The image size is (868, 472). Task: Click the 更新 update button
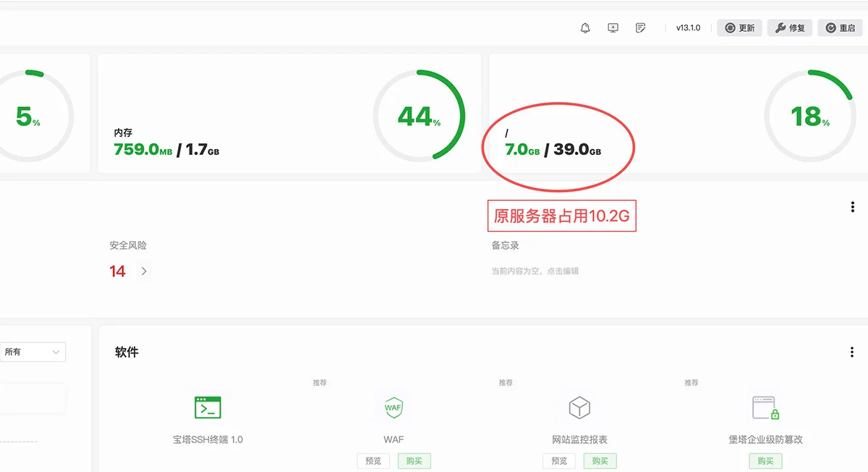(x=739, y=28)
